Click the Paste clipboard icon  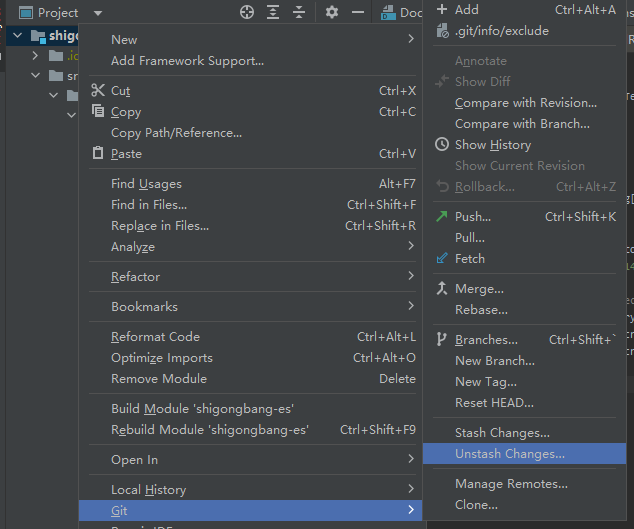98,153
